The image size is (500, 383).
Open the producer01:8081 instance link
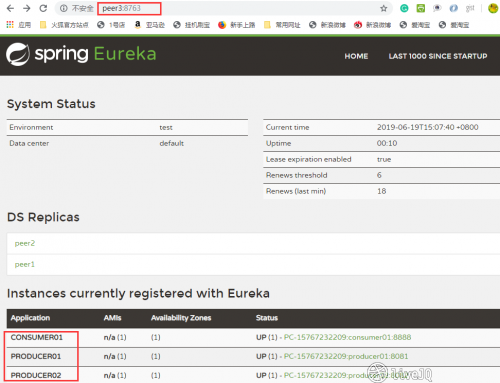pos(346,356)
